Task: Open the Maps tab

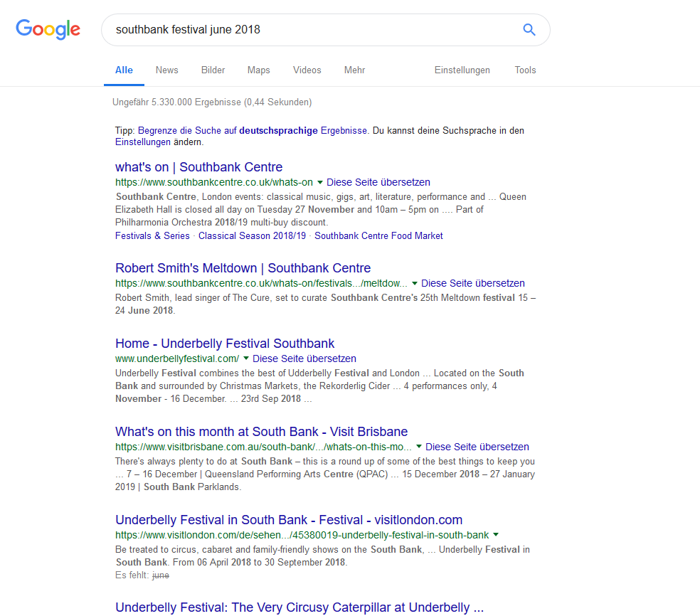Action: [x=258, y=70]
